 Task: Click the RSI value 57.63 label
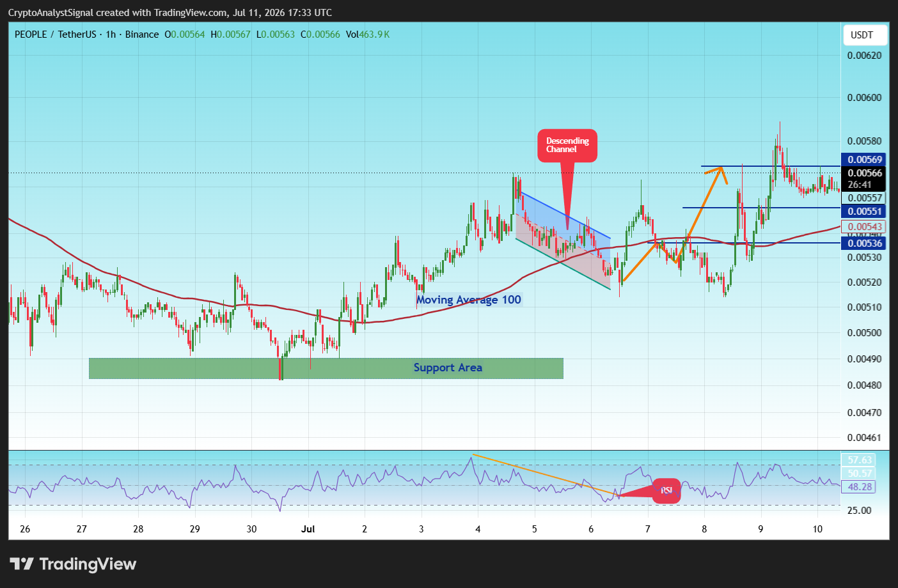click(x=860, y=460)
